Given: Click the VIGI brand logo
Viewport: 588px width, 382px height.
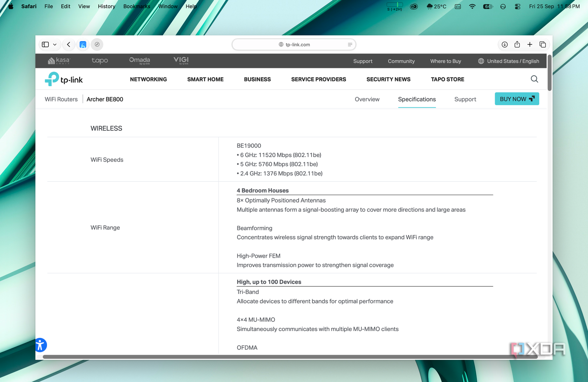Looking at the screenshot, I should (x=181, y=61).
